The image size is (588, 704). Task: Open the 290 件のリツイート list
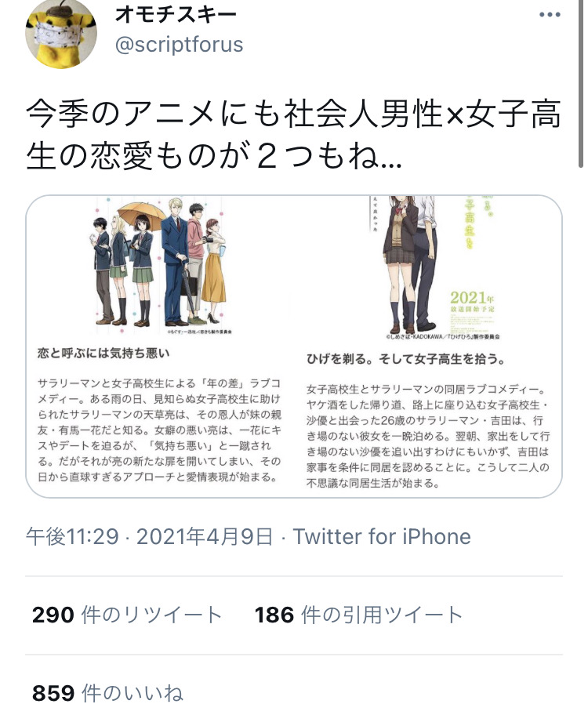click(127, 615)
